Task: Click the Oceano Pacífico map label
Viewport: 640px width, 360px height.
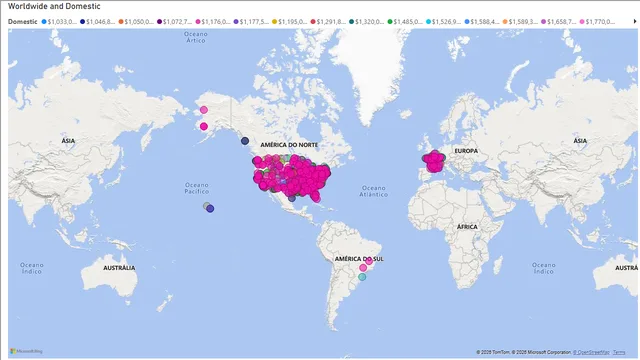Action: (x=197, y=188)
